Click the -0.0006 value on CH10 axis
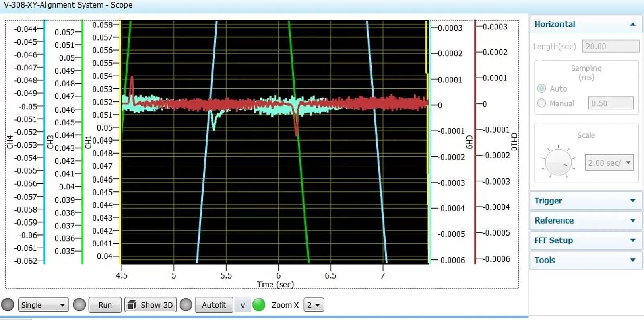This screenshot has height=320, width=644. pyautogui.click(x=496, y=259)
